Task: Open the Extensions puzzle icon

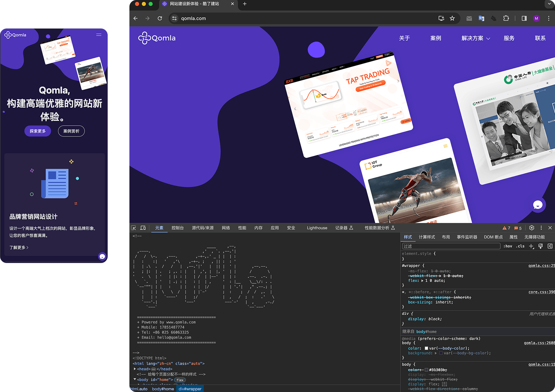Action: (x=506, y=18)
